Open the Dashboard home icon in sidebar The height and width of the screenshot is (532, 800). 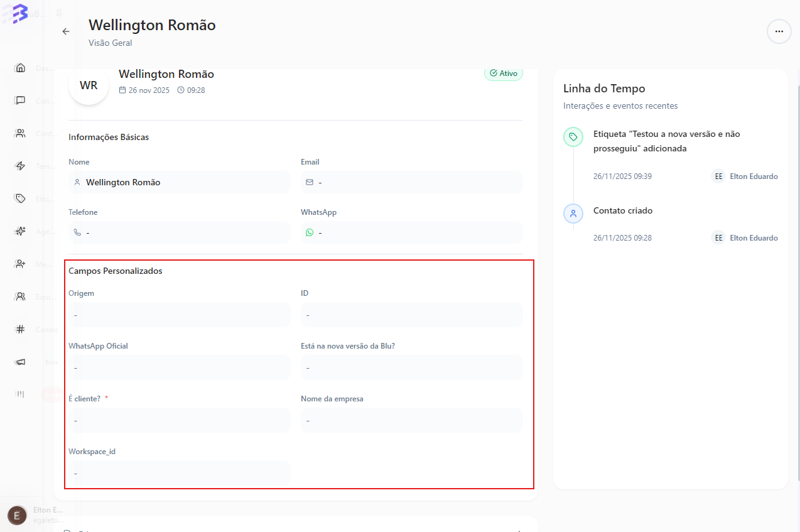(x=21, y=68)
